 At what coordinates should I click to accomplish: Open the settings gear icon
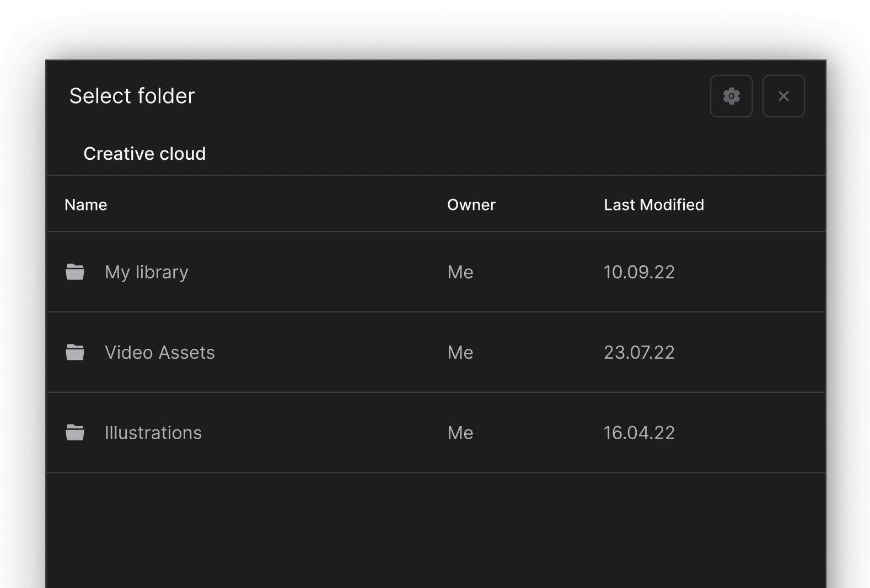(731, 96)
